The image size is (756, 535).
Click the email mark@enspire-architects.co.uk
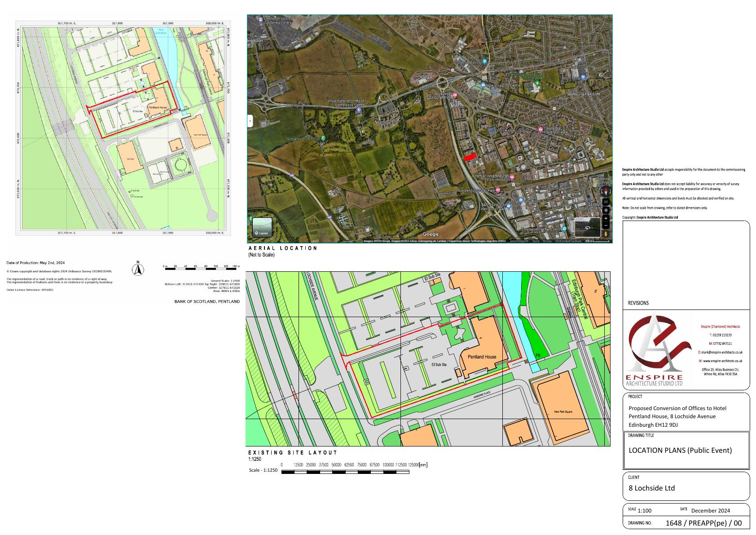coord(720,353)
